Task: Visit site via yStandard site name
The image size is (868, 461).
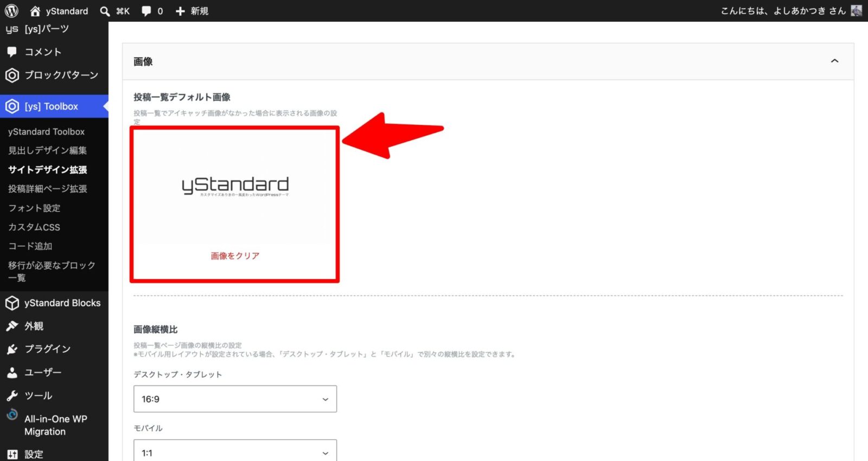Action: [x=67, y=11]
